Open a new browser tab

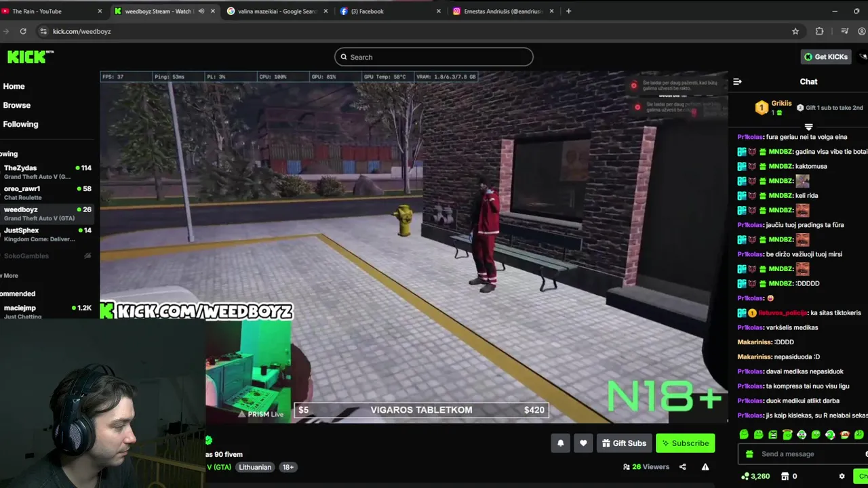click(x=568, y=11)
